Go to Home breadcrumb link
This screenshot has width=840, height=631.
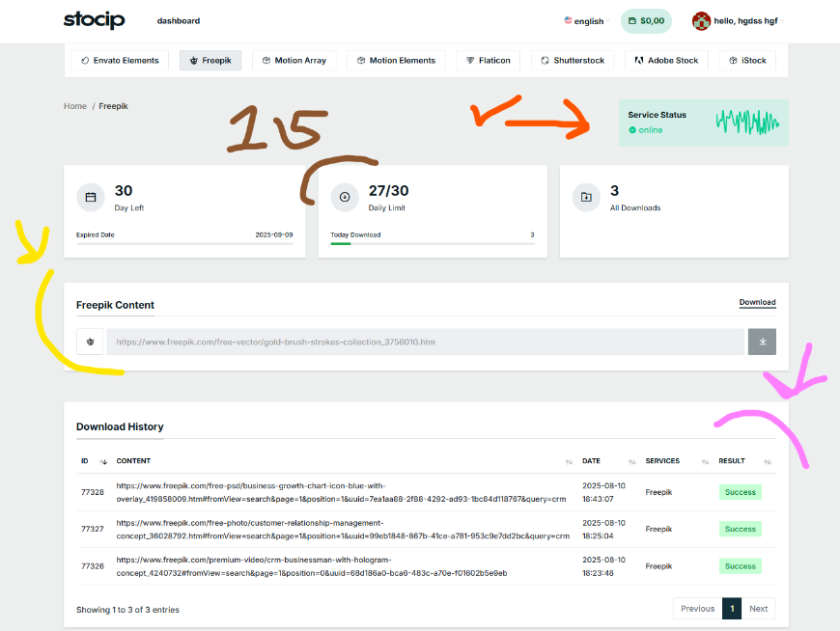pyautogui.click(x=75, y=106)
